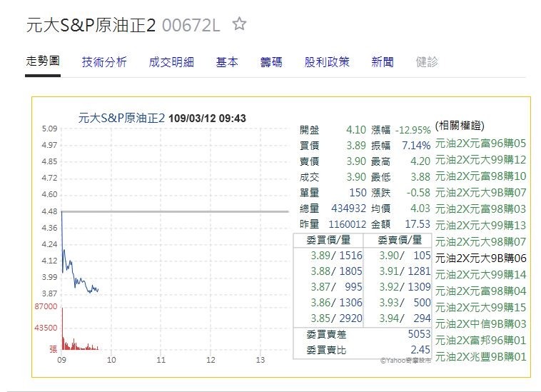Add 00672L to favorites with star icon
The height and width of the screenshot is (392, 541).
pos(239,24)
